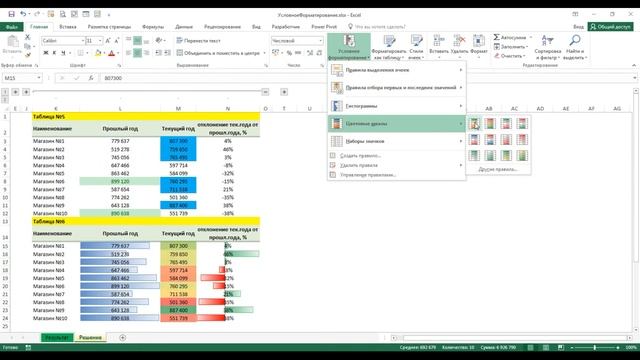Align text to the middle vertically
This screenshot has height=360, width=640.
(x=137, y=40)
